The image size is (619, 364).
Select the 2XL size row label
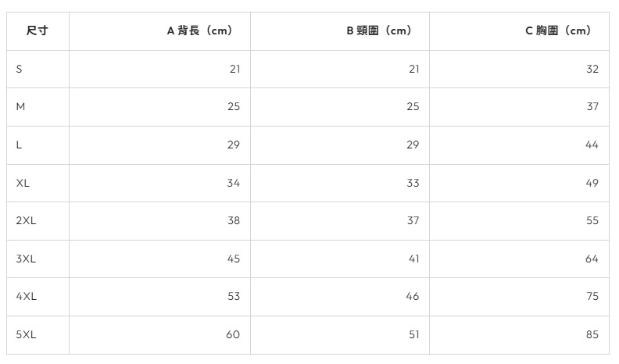pyautogui.click(x=26, y=221)
